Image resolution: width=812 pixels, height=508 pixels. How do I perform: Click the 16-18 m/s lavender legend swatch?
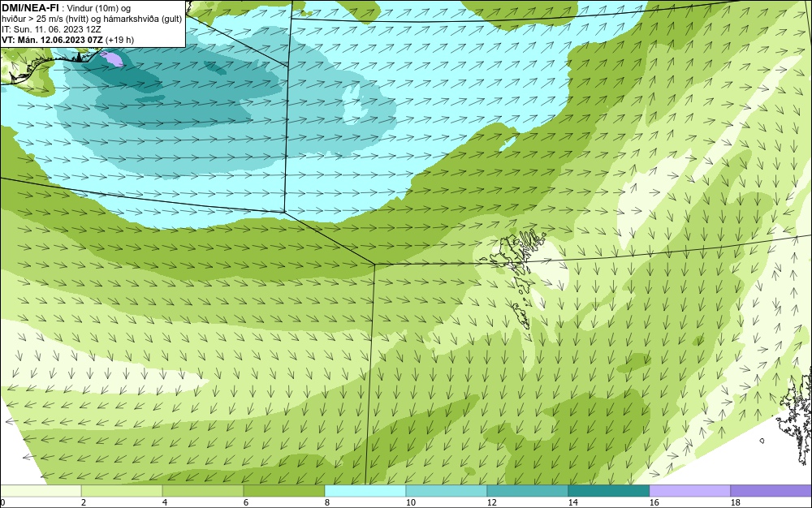tap(689, 490)
